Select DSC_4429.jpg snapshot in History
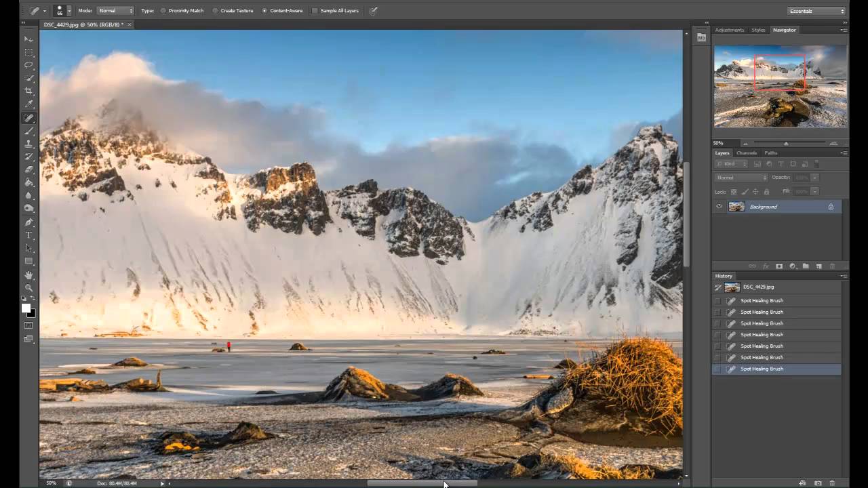Screen dimensions: 868x488 776,287
